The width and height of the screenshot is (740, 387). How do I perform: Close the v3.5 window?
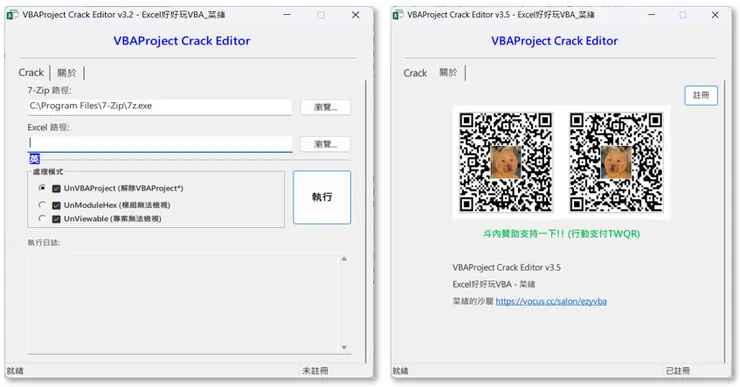(x=715, y=15)
